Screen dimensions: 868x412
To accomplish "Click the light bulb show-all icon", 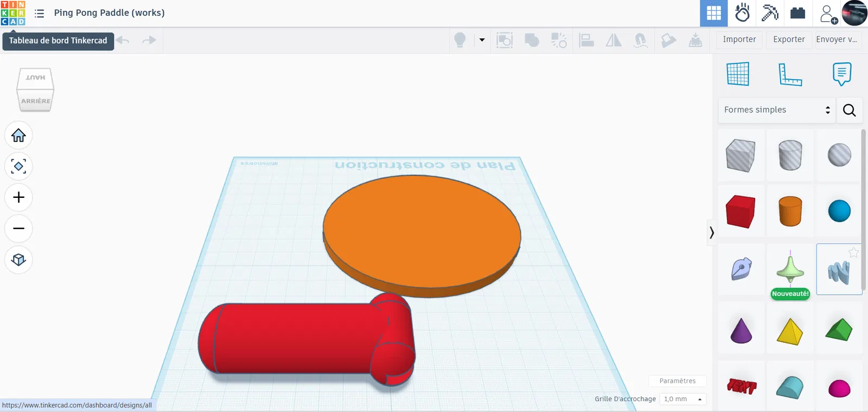I will tap(460, 40).
